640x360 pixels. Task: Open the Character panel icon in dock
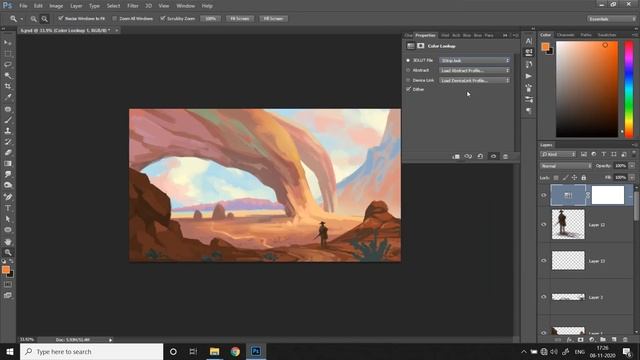(529, 41)
